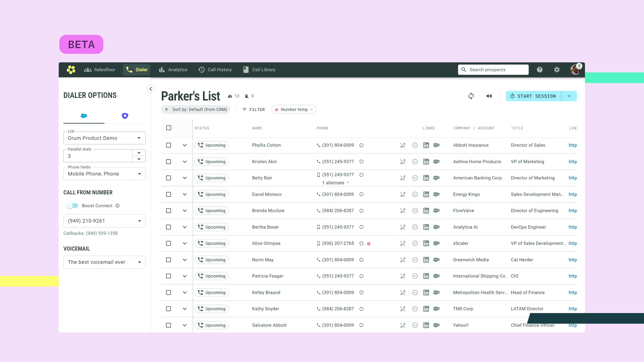Collapse the Dialer Options sidebar
The height and width of the screenshot is (362, 644).
(x=150, y=89)
